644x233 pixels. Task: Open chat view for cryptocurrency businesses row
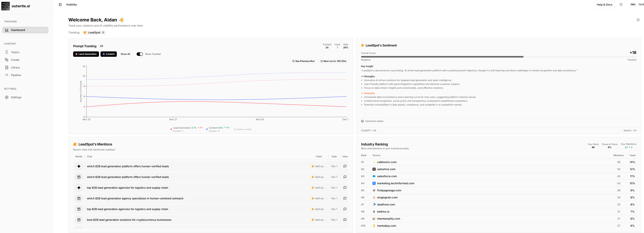(345, 220)
